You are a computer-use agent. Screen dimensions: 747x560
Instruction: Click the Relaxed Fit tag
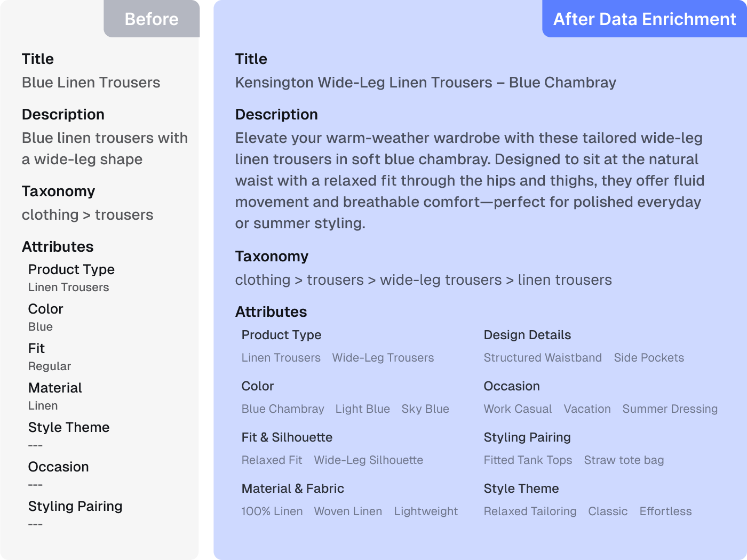pyautogui.click(x=272, y=460)
